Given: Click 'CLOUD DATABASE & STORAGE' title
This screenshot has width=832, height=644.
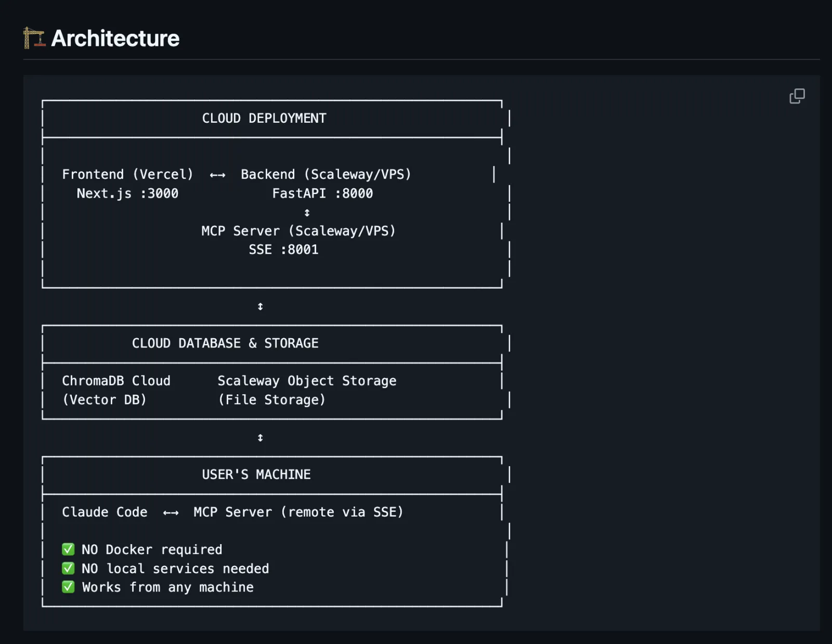Looking at the screenshot, I should (x=225, y=343).
